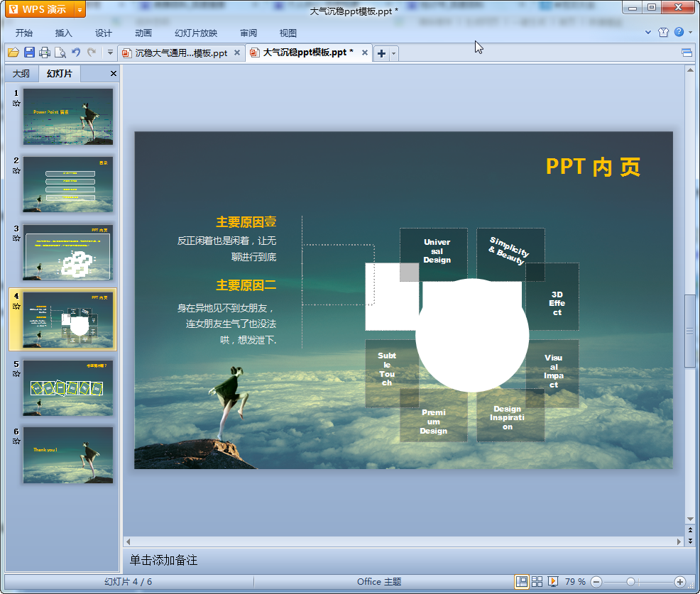Image resolution: width=700 pixels, height=594 pixels.
Task: Open the skin shirt icon
Action: [x=663, y=32]
